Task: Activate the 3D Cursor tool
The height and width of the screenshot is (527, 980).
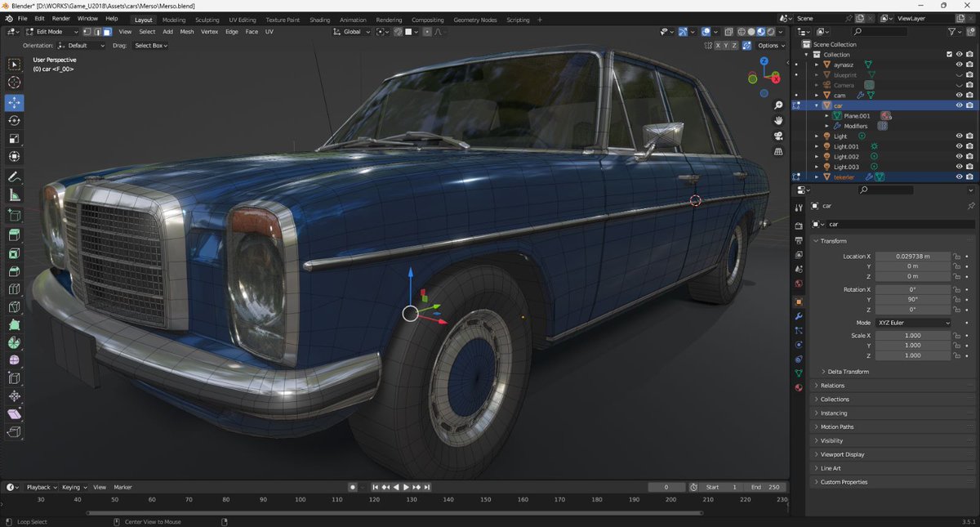Action: (x=14, y=83)
